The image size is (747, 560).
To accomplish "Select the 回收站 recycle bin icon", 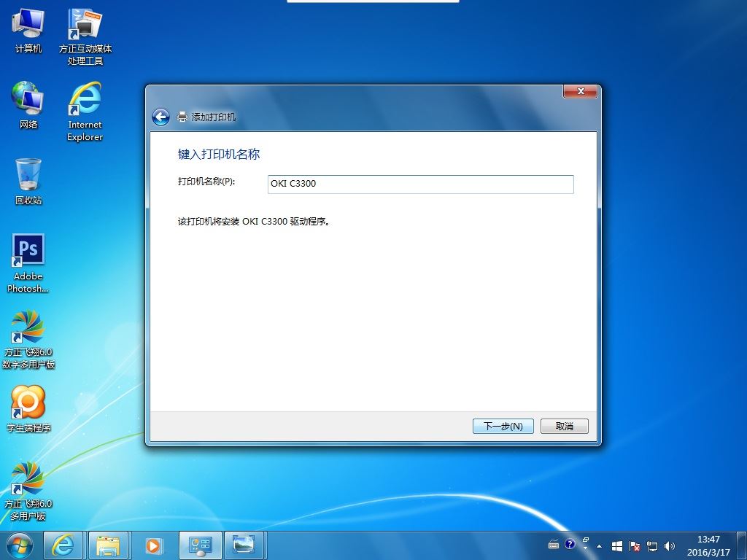I will click(28, 182).
